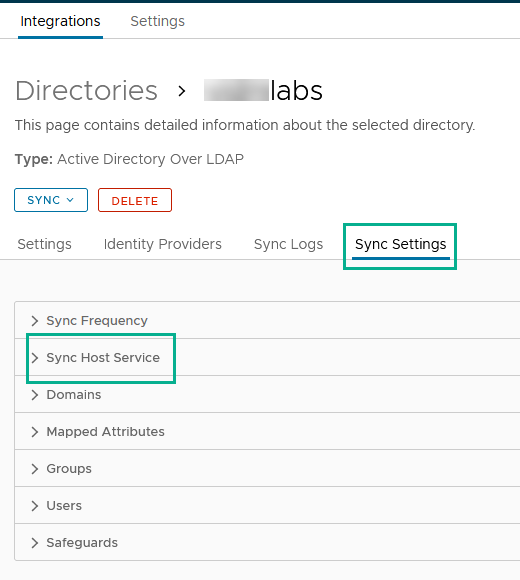Image resolution: width=520 pixels, height=580 pixels.
Task: Expand the Sync Frequency chevron
Action: pos(35,321)
